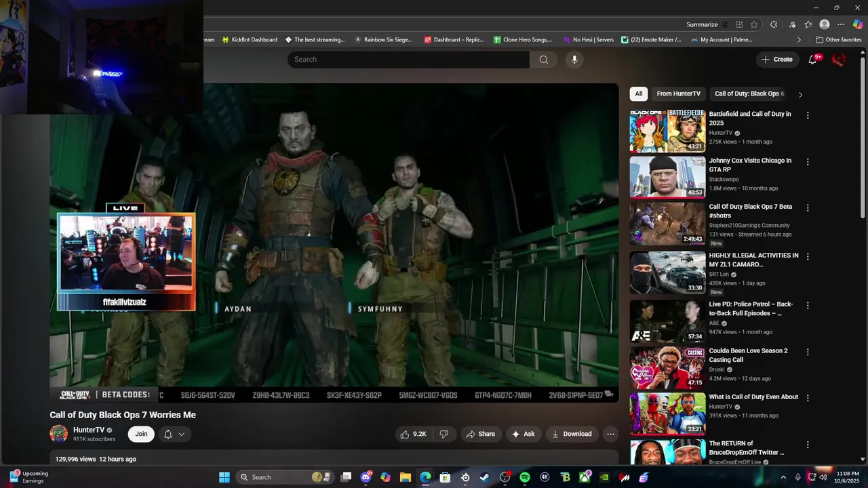
Task: Open the split screen icon in address bar
Action: coord(739,24)
